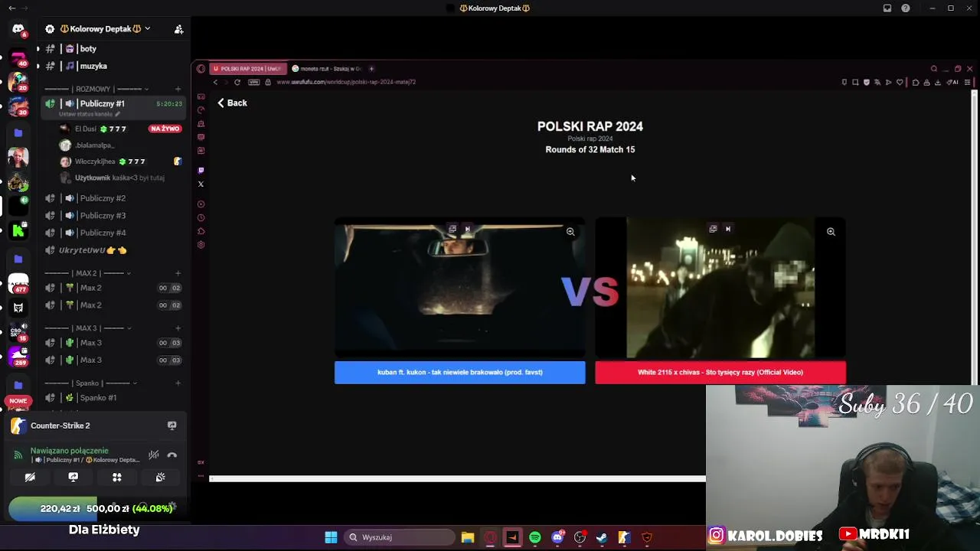Open activities launcher in voice panel
The image size is (980, 551).
click(x=117, y=477)
